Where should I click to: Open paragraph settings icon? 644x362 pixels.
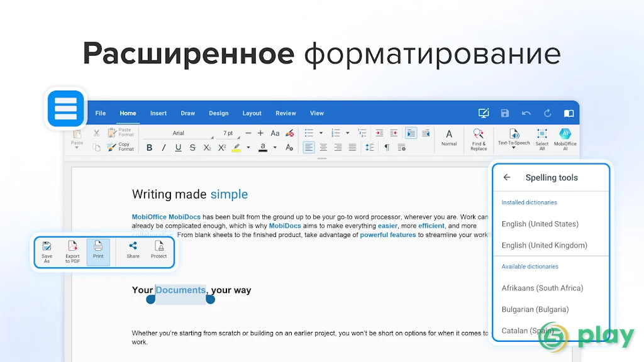[x=401, y=148]
